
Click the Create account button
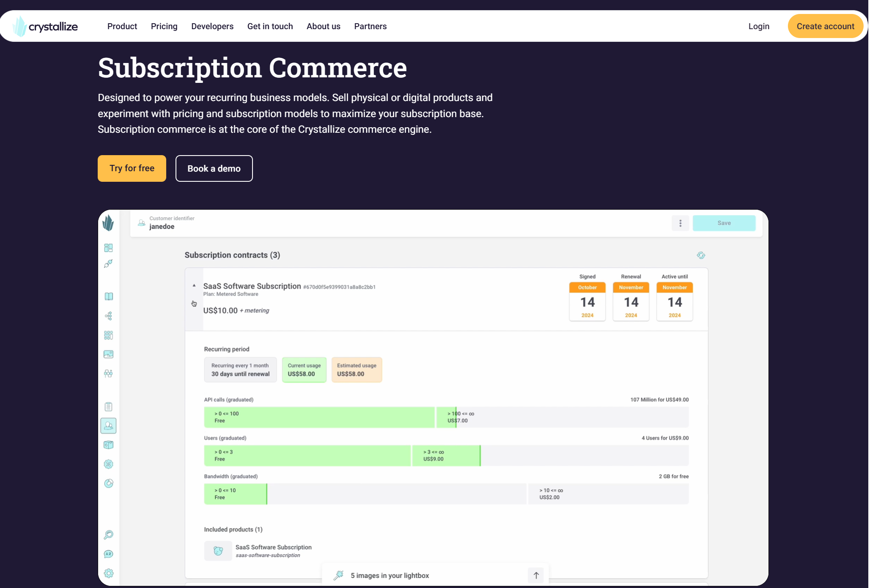[825, 26]
